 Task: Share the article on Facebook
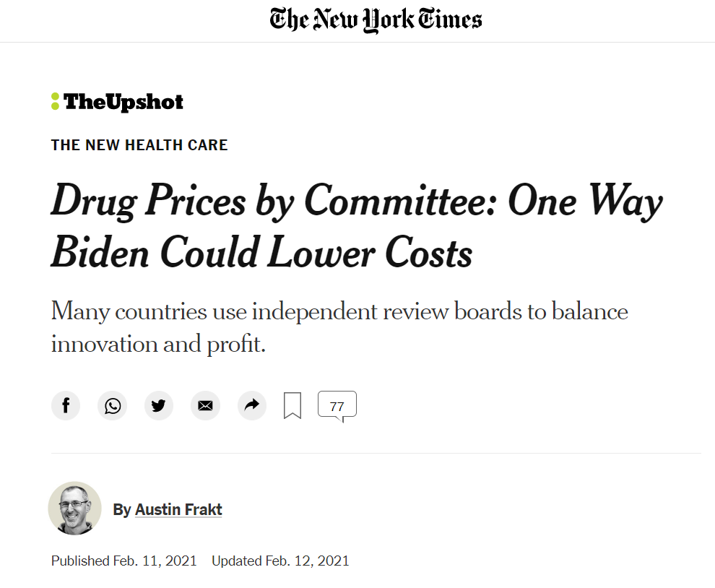coord(66,406)
